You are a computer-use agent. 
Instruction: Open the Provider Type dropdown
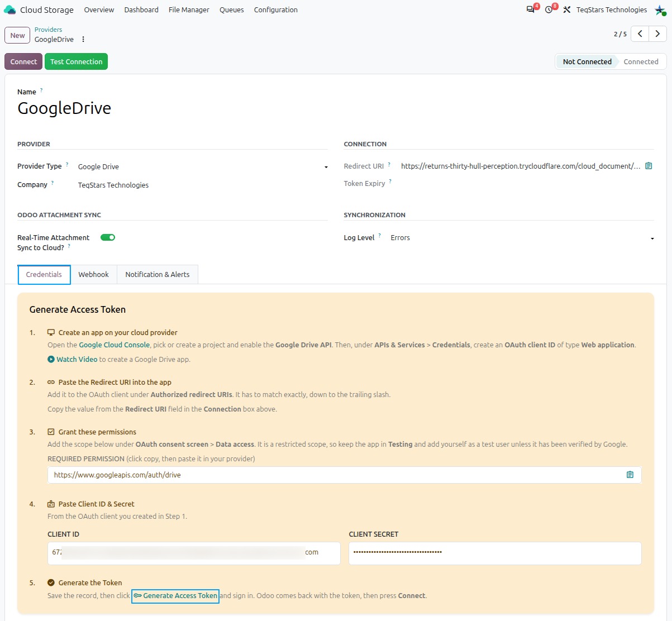203,166
